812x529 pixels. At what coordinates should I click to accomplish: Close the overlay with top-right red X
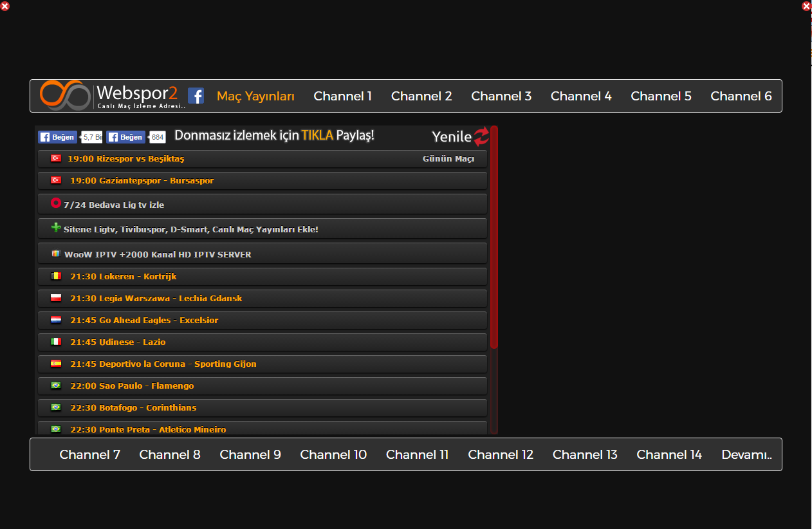tap(806, 6)
